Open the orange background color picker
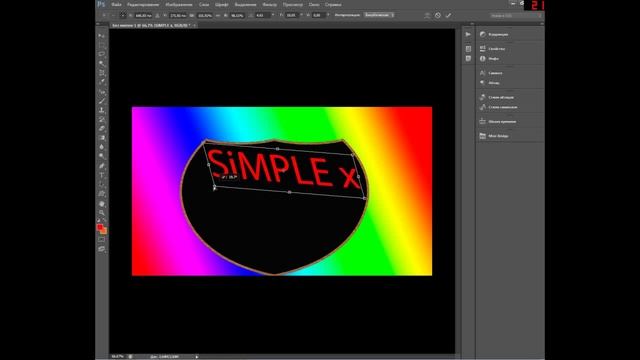 (104, 231)
